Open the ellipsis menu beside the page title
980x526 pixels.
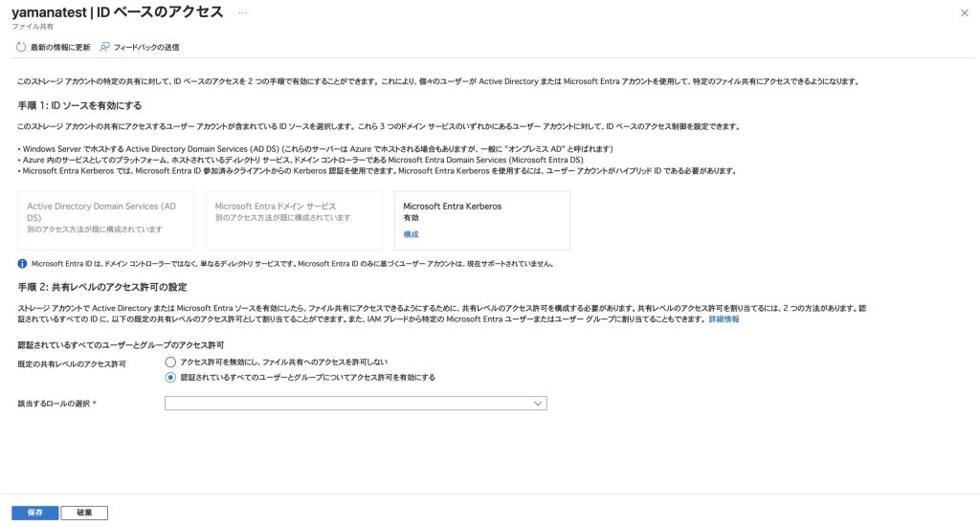click(243, 12)
